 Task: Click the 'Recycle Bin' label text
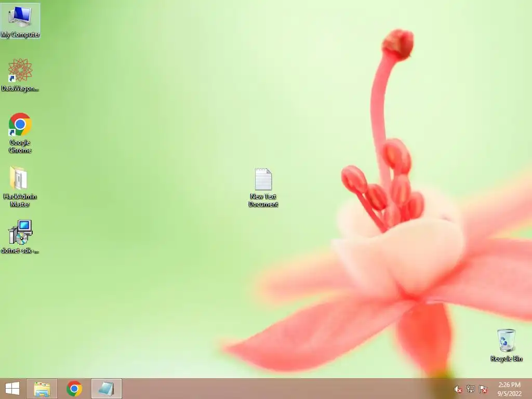coord(507,358)
